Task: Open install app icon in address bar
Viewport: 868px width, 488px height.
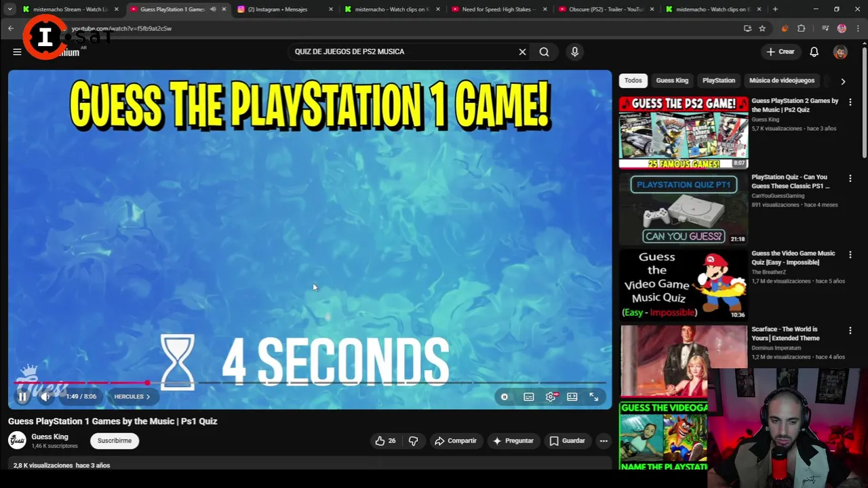Action: 747,28
